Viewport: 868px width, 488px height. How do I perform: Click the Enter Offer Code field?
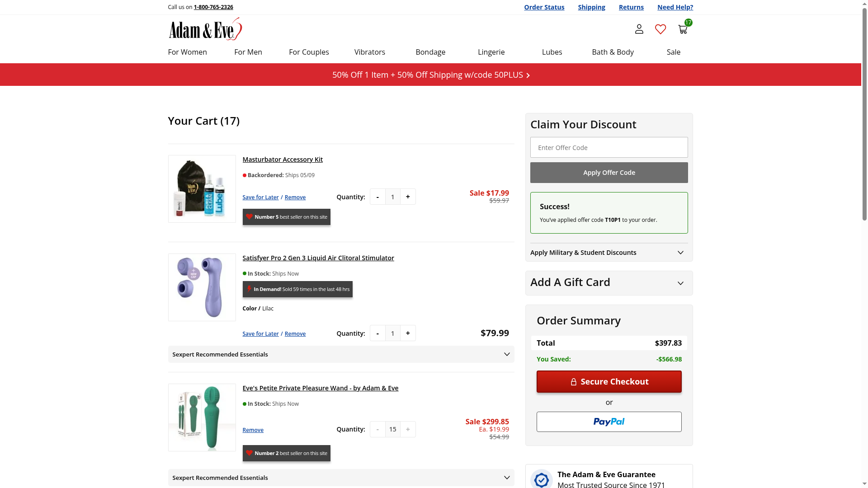coord(609,148)
